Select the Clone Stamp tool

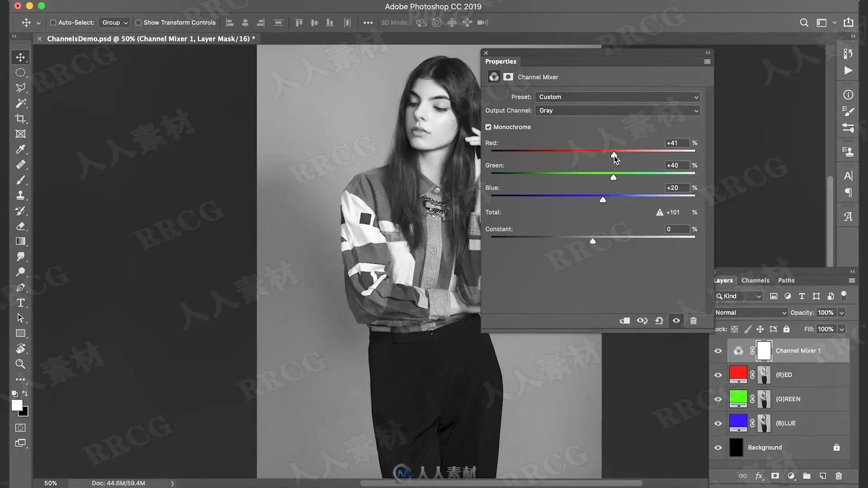(20, 196)
